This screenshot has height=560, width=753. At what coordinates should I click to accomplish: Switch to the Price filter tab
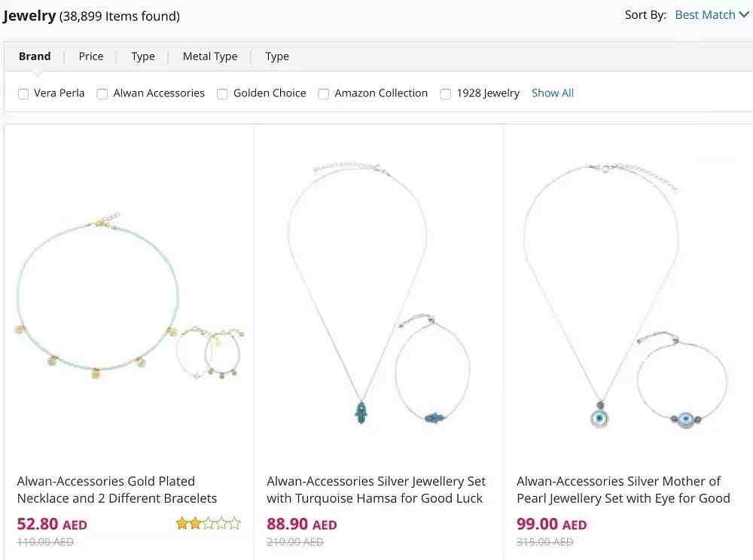pyautogui.click(x=91, y=56)
